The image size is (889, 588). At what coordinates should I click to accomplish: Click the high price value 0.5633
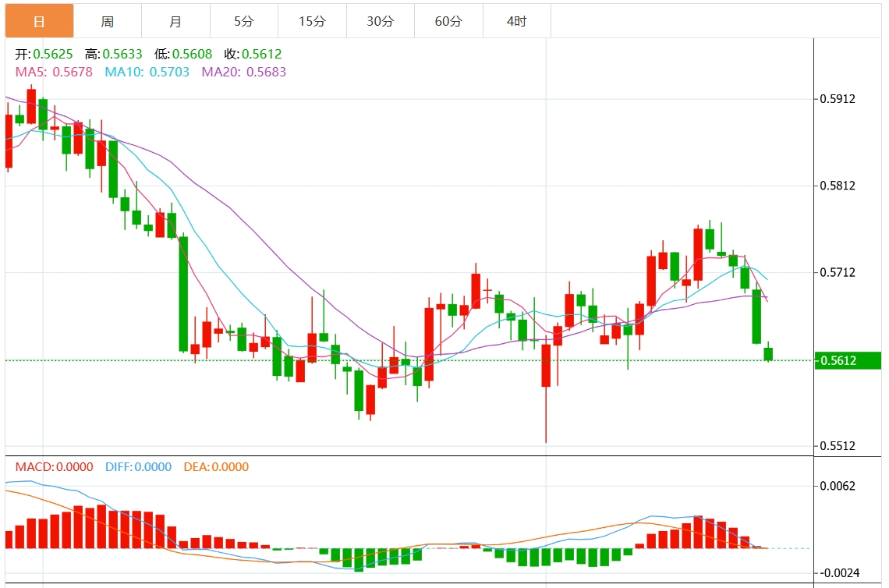tap(122, 54)
